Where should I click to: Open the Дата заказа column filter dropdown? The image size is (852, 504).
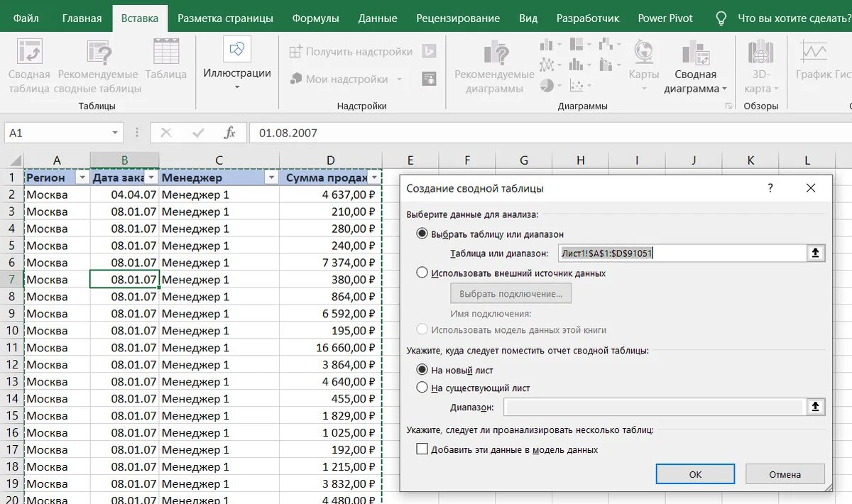[x=151, y=177]
